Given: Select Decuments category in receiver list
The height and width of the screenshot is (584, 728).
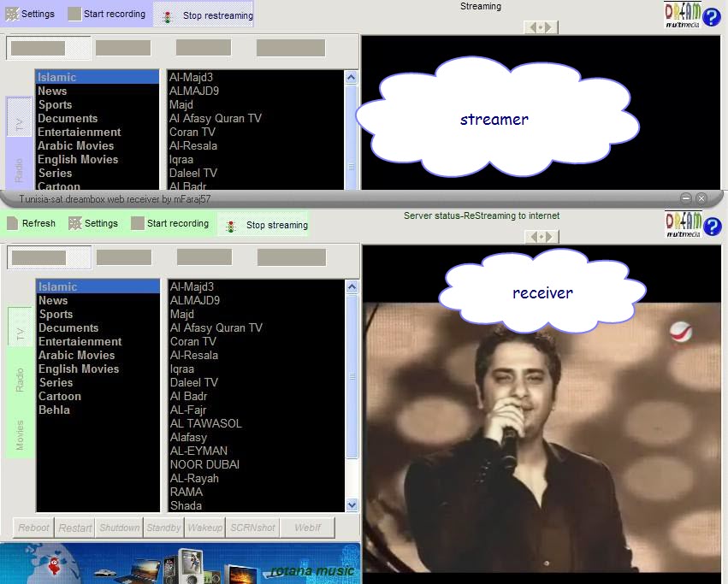Looking at the screenshot, I should point(98,327).
